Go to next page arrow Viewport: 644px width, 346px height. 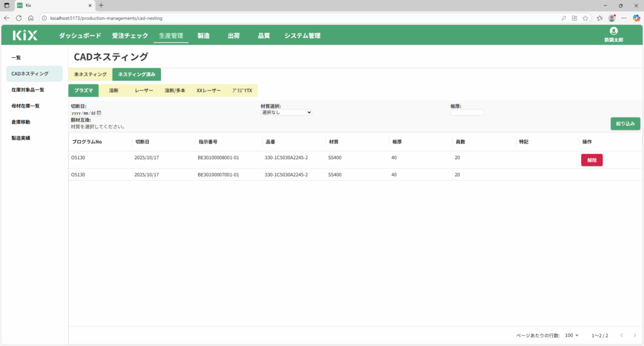pos(635,335)
